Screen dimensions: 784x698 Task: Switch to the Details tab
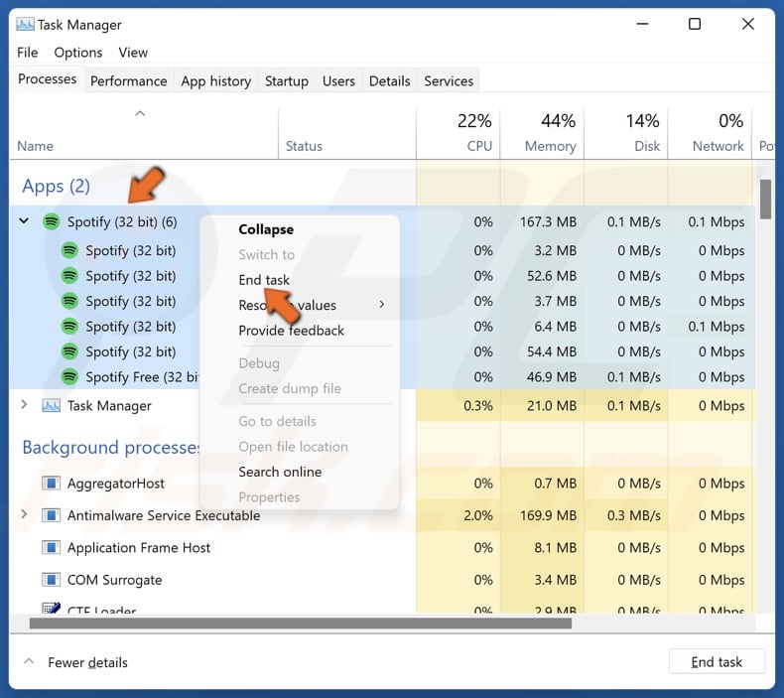pos(389,81)
